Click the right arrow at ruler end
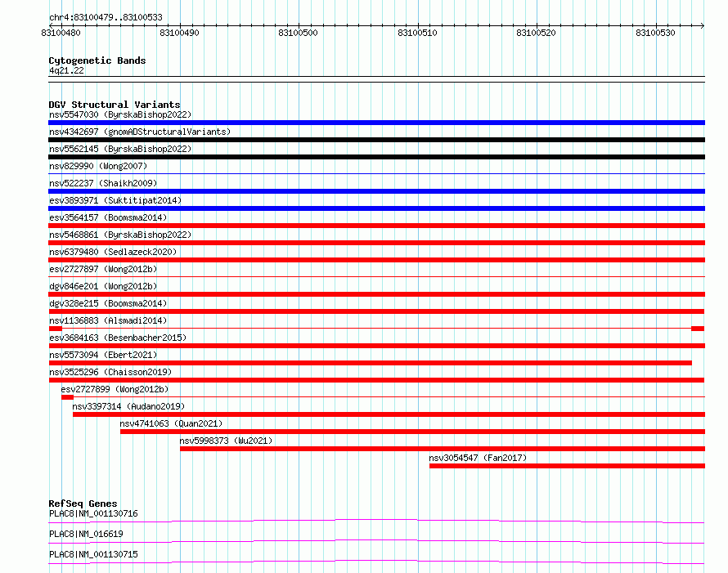The image size is (728, 573). coord(702,25)
